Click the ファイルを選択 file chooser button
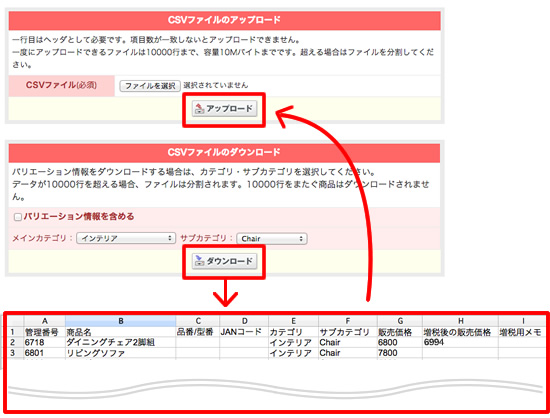Viewport: 550px width, 418px height. point(150,86)
